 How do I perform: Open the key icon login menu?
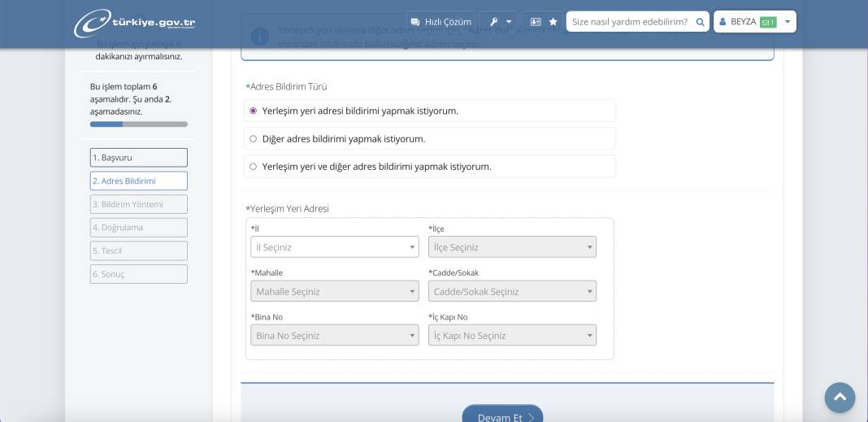click(500, 22)
